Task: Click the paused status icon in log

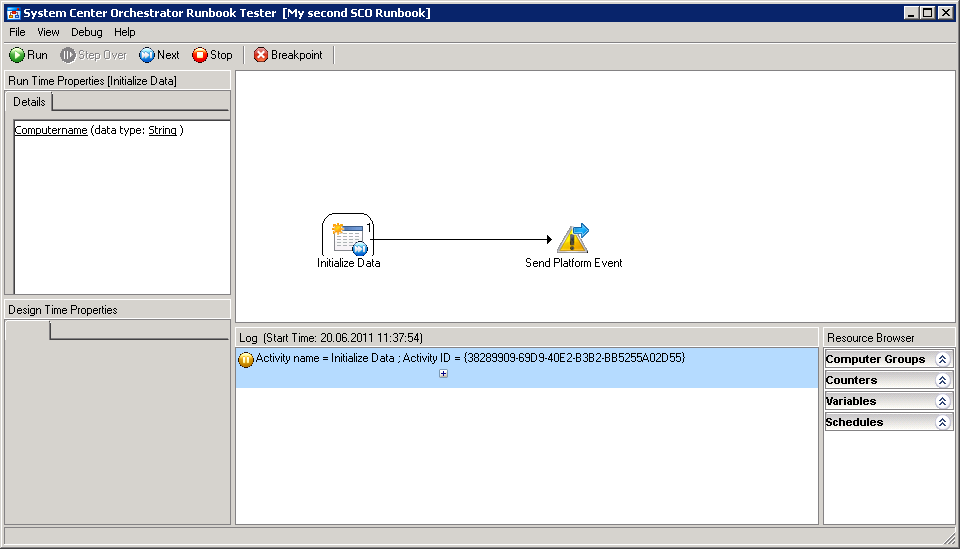Action: point(246,359)
